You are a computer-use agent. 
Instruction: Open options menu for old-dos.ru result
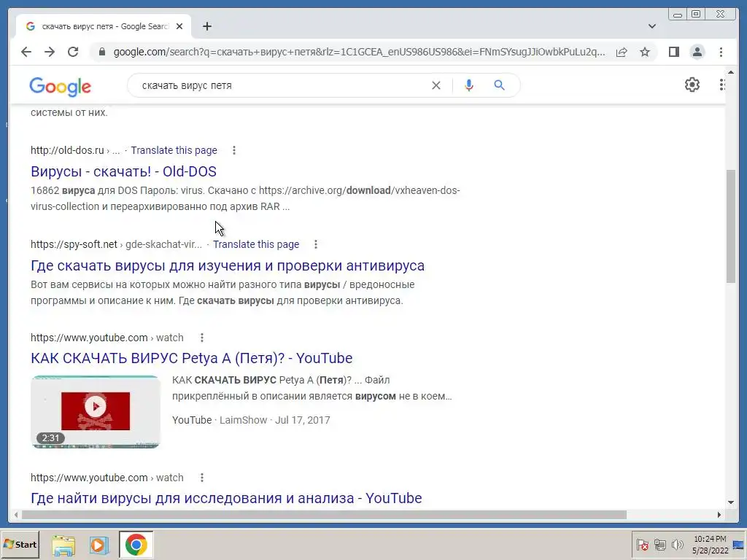point(234,150)
